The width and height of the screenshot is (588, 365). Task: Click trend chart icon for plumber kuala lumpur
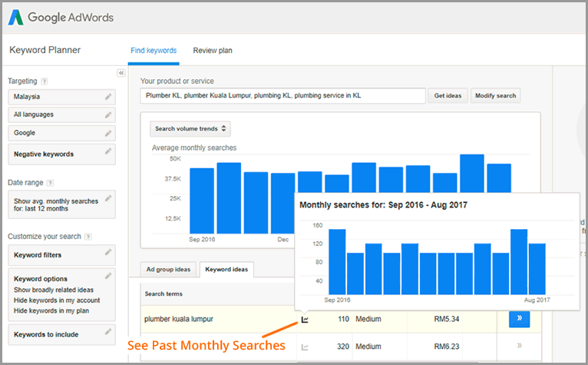point(305,320)
